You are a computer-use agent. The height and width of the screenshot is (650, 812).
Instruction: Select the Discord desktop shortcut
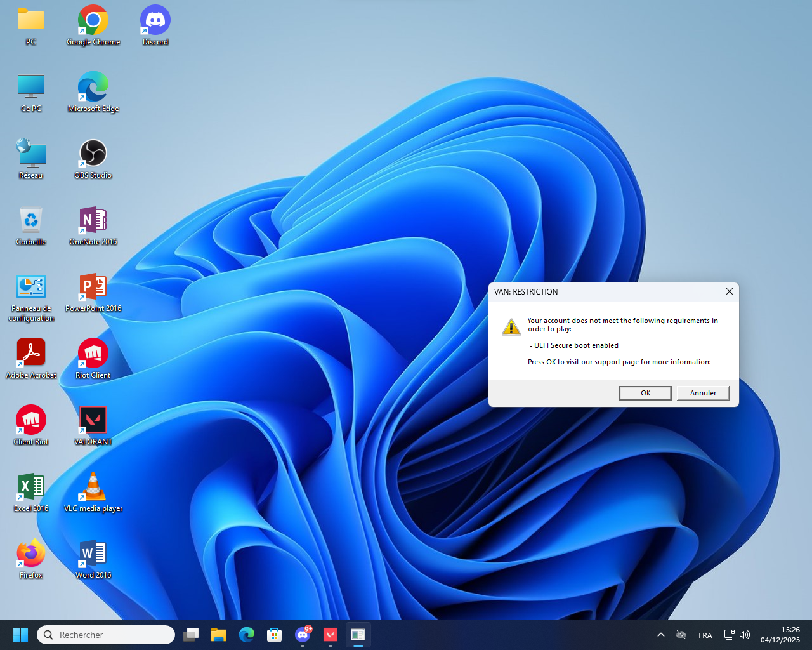155,26
